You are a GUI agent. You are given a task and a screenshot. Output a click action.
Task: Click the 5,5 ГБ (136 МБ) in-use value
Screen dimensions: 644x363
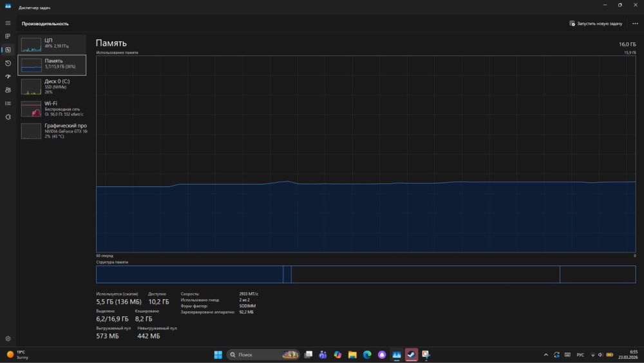point(118,302)
